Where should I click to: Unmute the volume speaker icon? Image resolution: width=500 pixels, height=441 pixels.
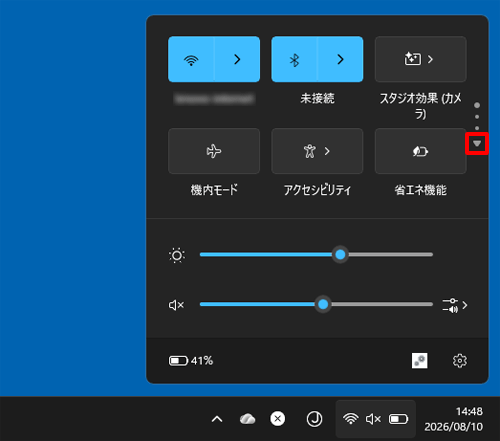click(x=176, y=305)
